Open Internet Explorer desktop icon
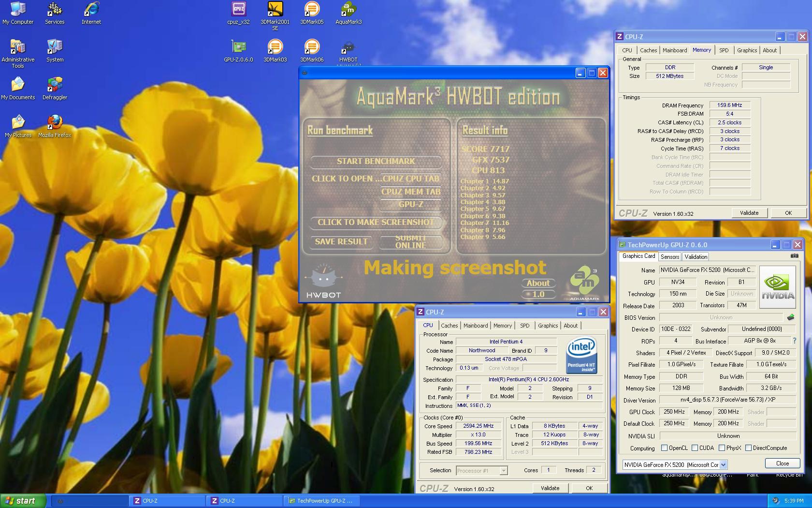This screenshot has height=508, width=812. tap(91, 13)
